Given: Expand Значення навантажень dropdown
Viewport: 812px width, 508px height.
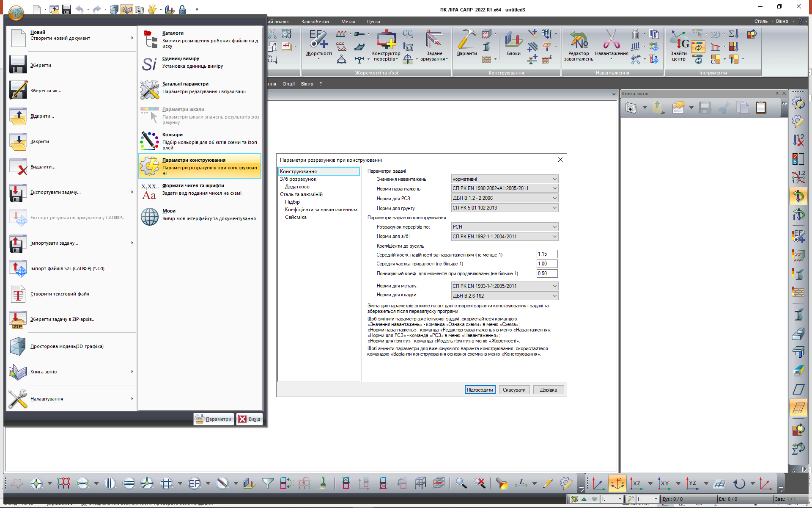Looking at the screenshot, I should pyautogui.click(x=554, y=179).
